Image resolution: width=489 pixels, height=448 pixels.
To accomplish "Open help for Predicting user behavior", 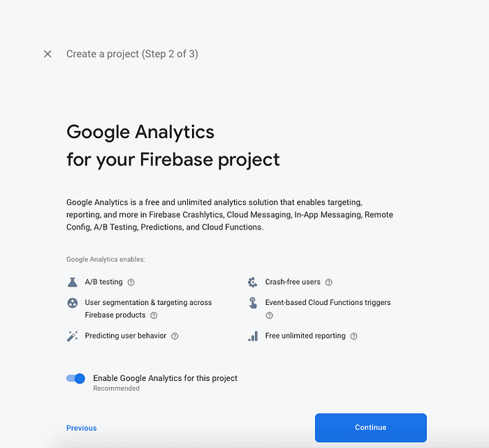I will (x=175, y=336).
